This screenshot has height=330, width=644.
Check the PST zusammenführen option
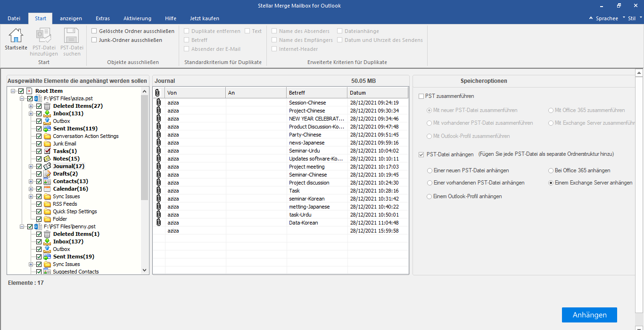421,96
